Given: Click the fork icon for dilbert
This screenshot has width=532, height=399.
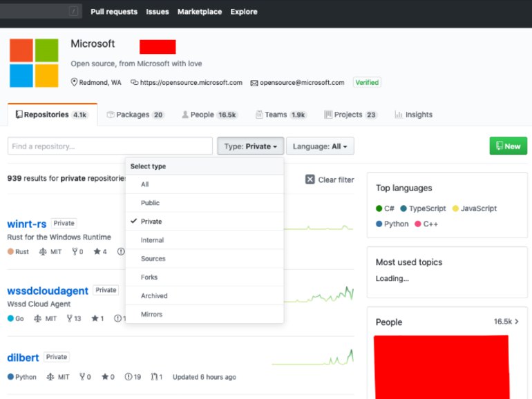Looking at the screenshot, I should [82, 377].
